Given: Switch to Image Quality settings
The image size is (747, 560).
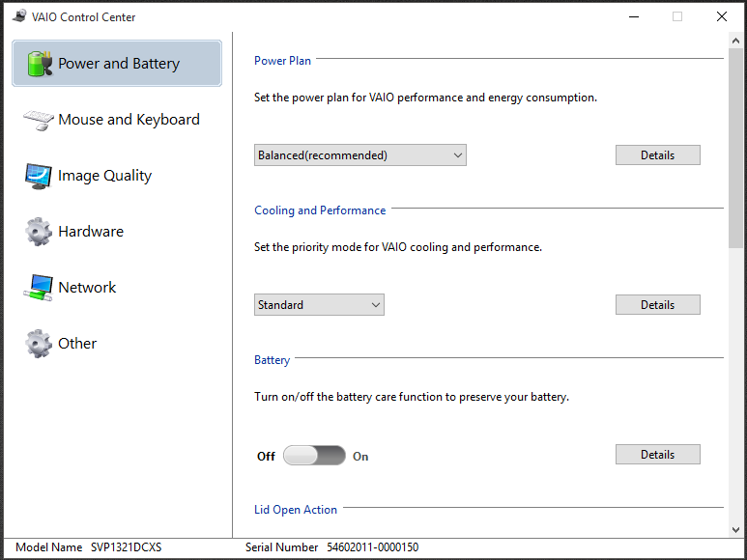Looking at the screenshot, I should tap(117, 176).
